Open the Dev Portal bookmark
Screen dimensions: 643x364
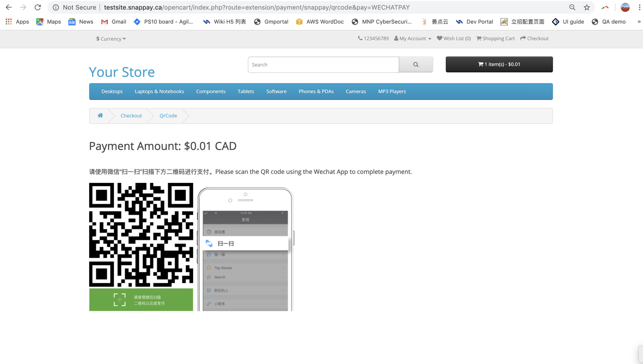pyautogui.click(x=474, y=22)
